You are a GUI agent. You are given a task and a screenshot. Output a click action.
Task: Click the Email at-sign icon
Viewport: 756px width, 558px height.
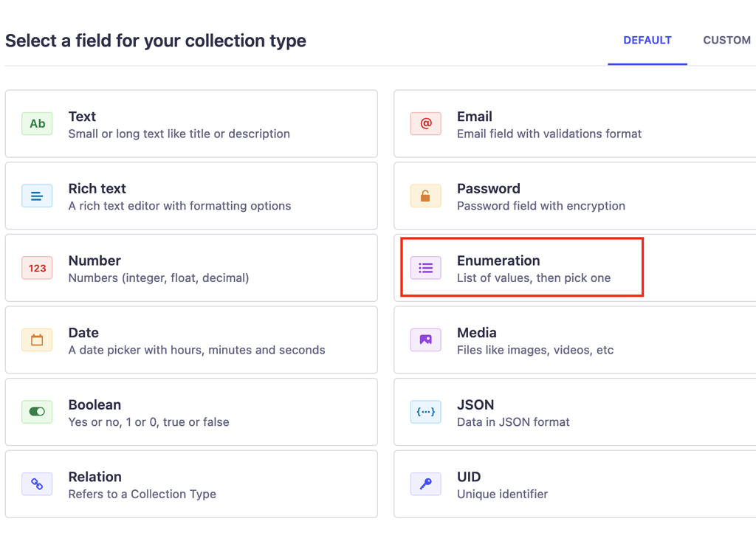coord(426,124)
